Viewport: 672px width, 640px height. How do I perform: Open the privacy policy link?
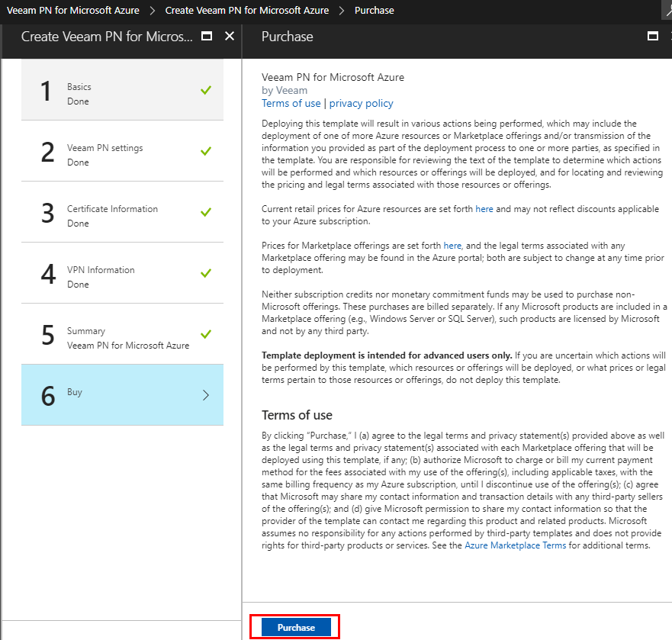(x=361, y=103)
